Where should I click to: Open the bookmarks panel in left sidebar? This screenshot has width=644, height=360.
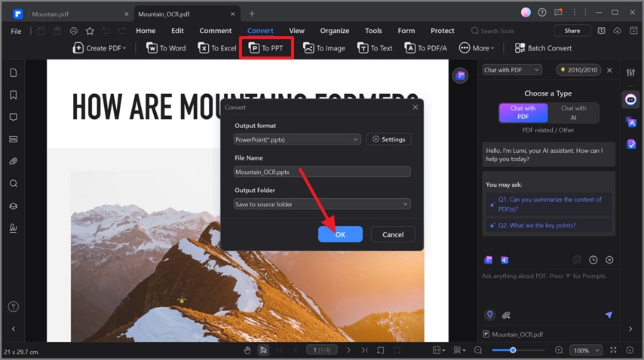13,95
